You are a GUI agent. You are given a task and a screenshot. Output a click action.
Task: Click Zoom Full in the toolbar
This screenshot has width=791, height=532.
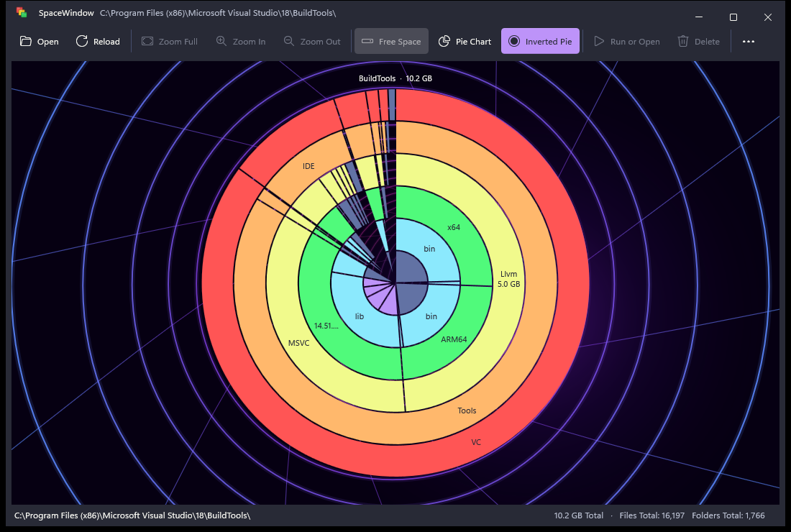point(170,42)
